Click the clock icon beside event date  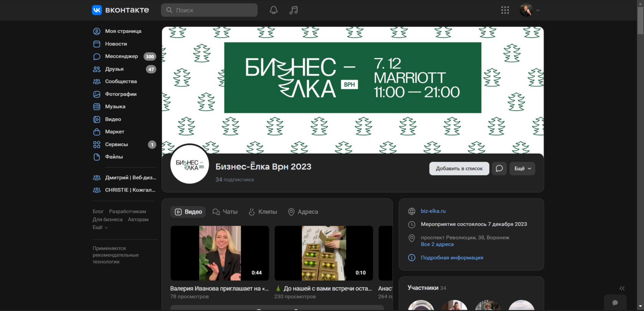412,224
